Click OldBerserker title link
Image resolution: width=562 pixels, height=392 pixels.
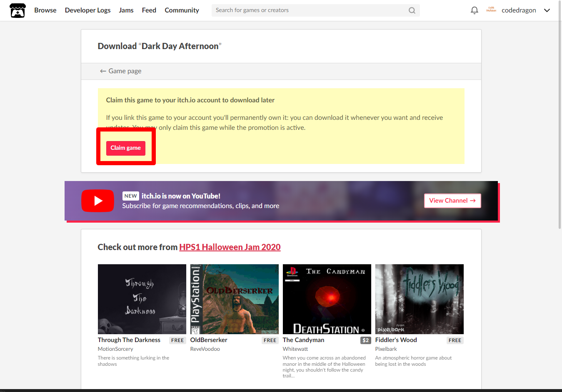[x=209, y=340]
